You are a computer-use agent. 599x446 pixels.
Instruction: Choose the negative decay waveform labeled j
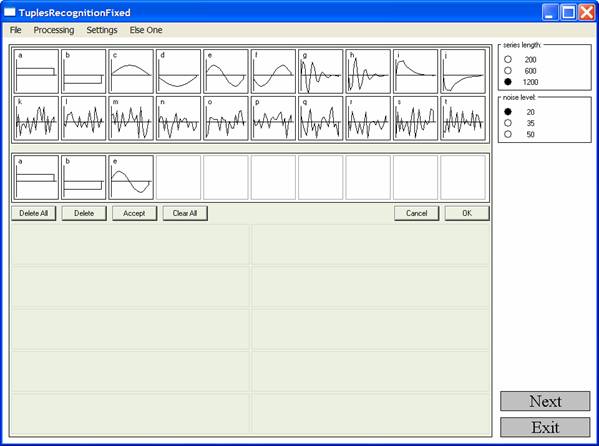point(463,71)
